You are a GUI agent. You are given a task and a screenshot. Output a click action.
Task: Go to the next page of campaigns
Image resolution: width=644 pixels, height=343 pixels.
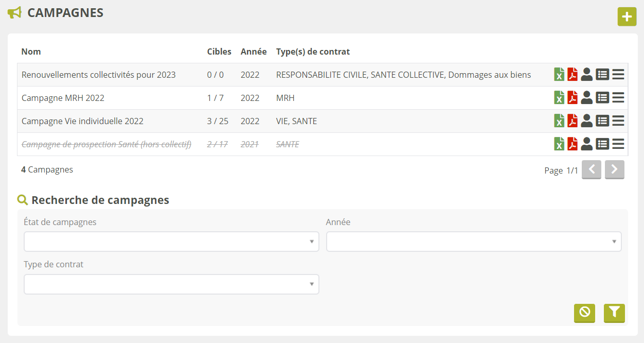click(x=614, y=169)
